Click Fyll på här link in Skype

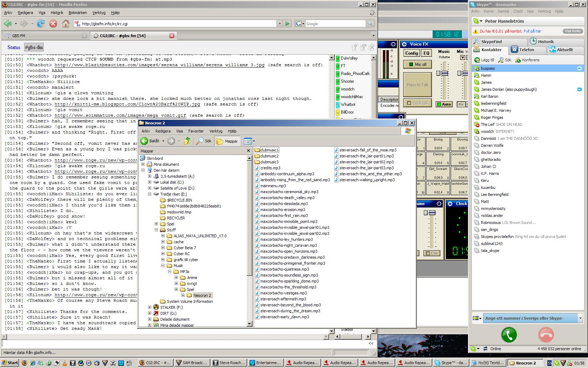(532, 31)
